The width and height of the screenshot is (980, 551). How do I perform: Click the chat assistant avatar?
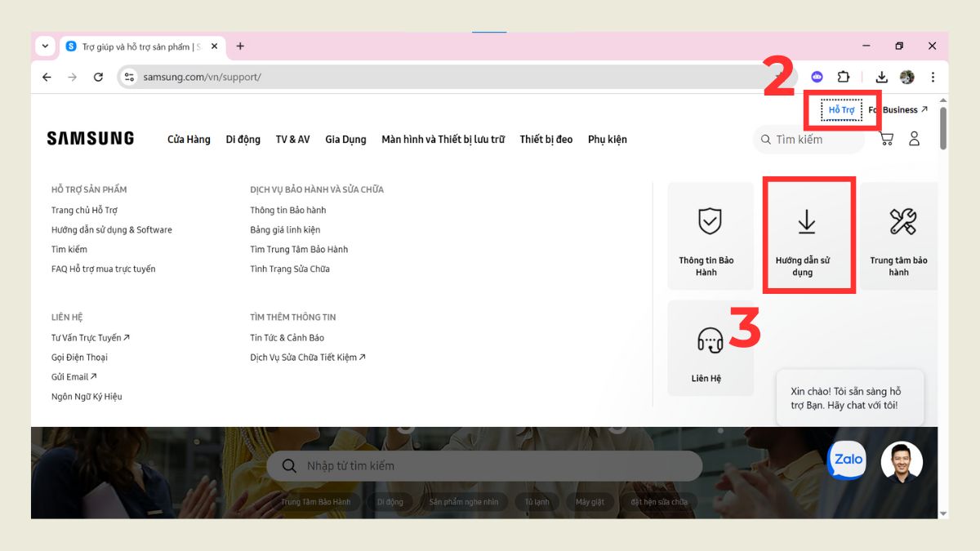coord(902,462)
